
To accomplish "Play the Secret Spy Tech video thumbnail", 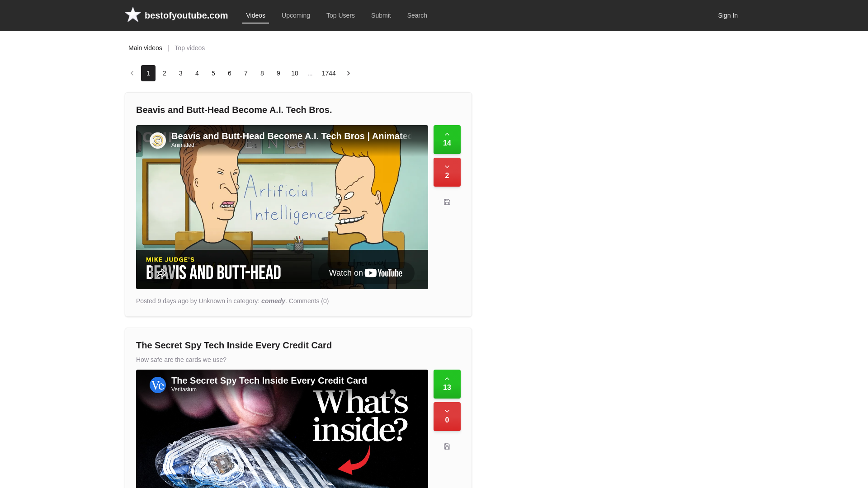I will (x=282, y=429).
